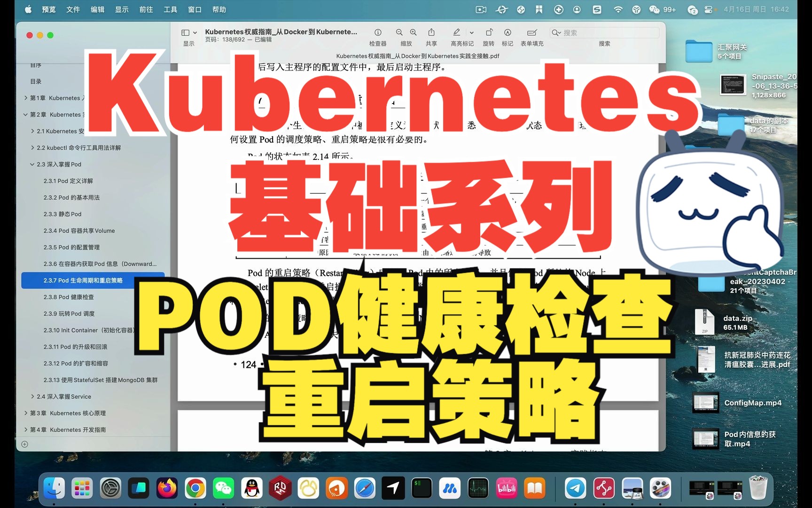Rotate the page with the 旋转 icon
The width and height of the screenshot is (812, 508).
click(x=489, y=32)
